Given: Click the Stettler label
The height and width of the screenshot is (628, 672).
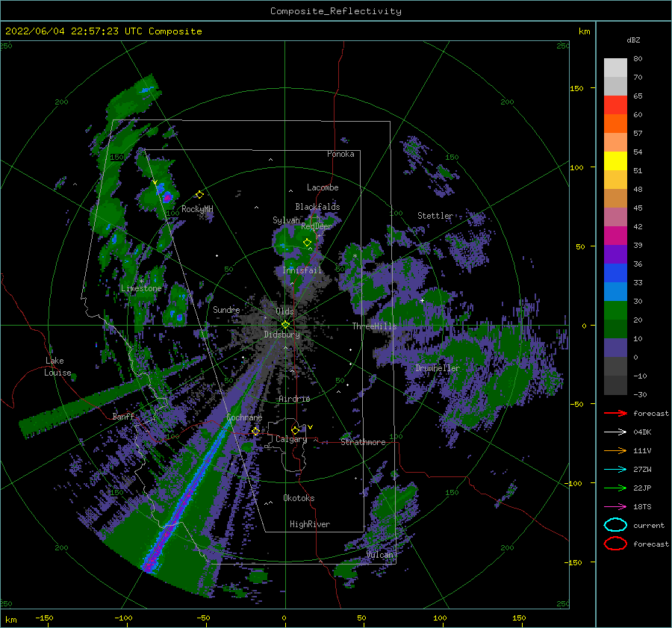Looking at the screenshot, I should [x=435, y=216].
